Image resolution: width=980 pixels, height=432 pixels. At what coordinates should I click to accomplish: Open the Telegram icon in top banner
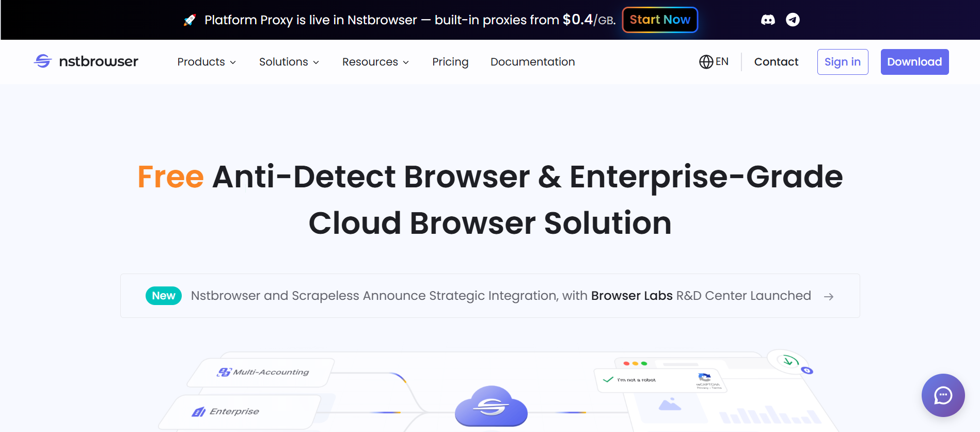click(793, 20)
